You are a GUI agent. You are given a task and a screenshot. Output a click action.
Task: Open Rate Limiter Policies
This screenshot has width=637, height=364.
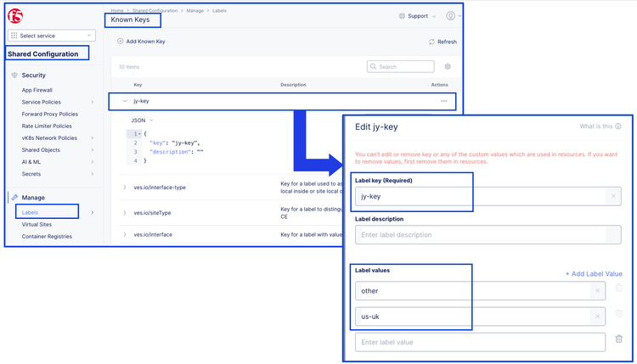[x=47, y=126]
